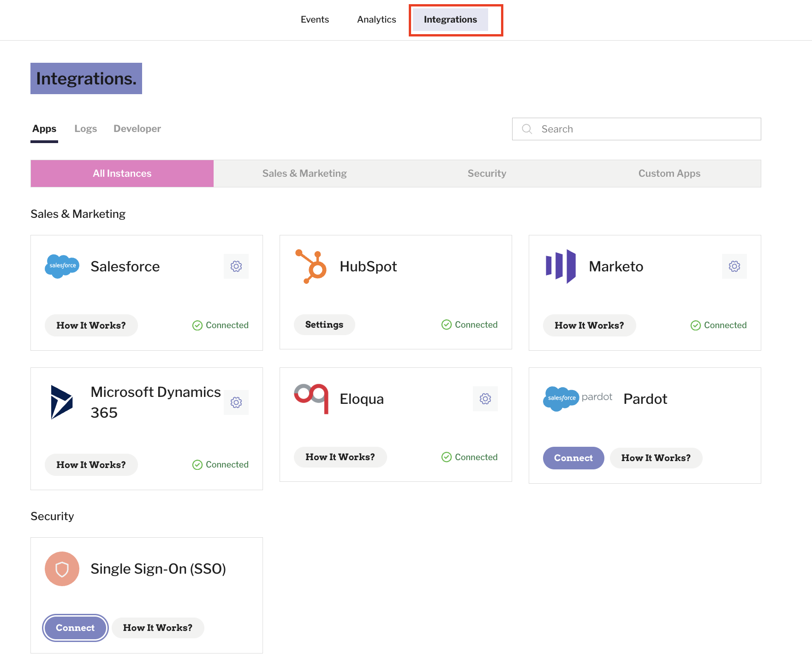Screen dimensions: 812x672
Task: Click the Single Sign-On shield icon
Action: pos(62,569)
